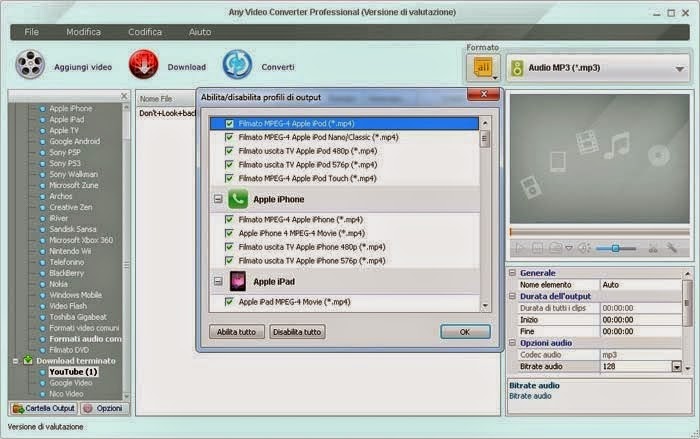
Task: Click the green Download terminato icon
Action: pyautogui.click(x=28, y=360)
